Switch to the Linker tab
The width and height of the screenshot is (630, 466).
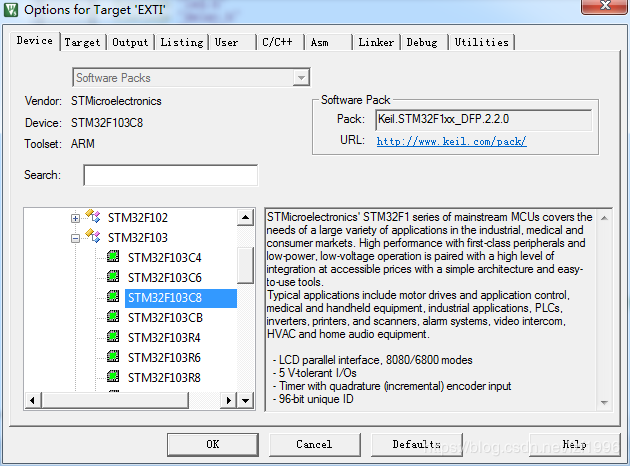[x=376, y=42]
